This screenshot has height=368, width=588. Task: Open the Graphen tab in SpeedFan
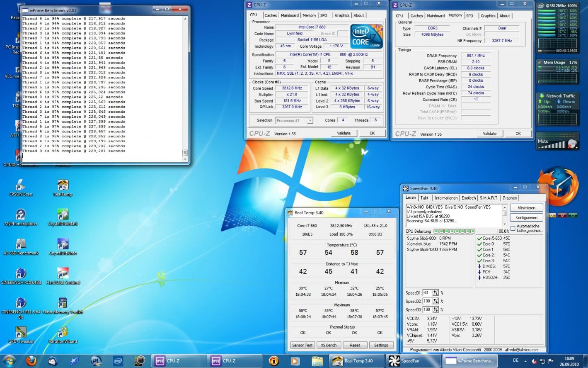coord(510,198)
